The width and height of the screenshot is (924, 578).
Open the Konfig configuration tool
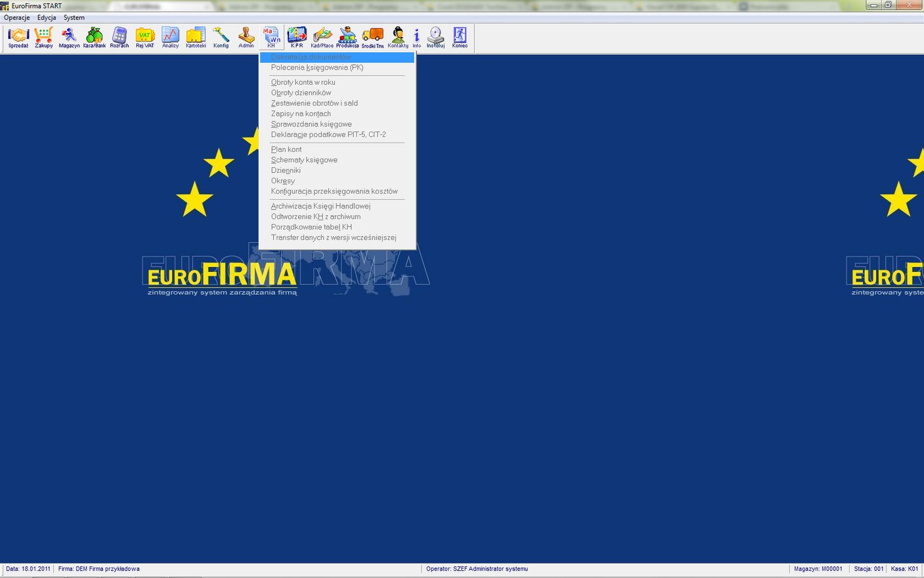click(221, 38)
